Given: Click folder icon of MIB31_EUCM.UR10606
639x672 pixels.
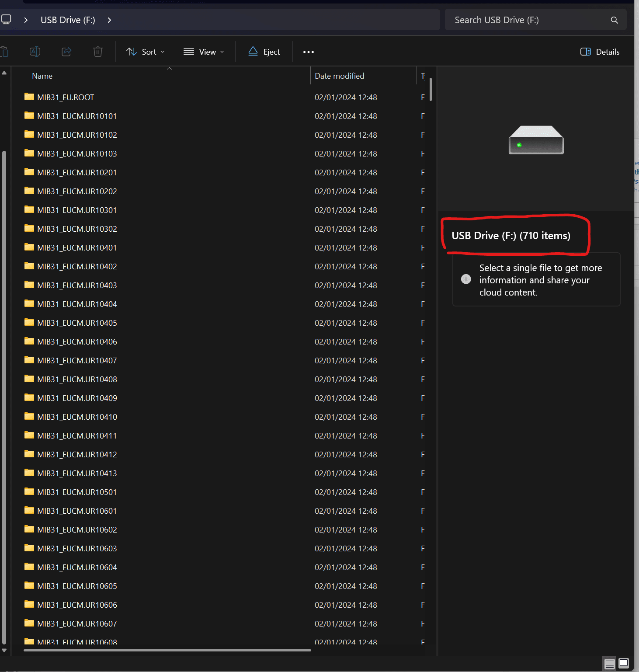Looking at the screenshot, I should pyautogui.click(x=29, y=604).
